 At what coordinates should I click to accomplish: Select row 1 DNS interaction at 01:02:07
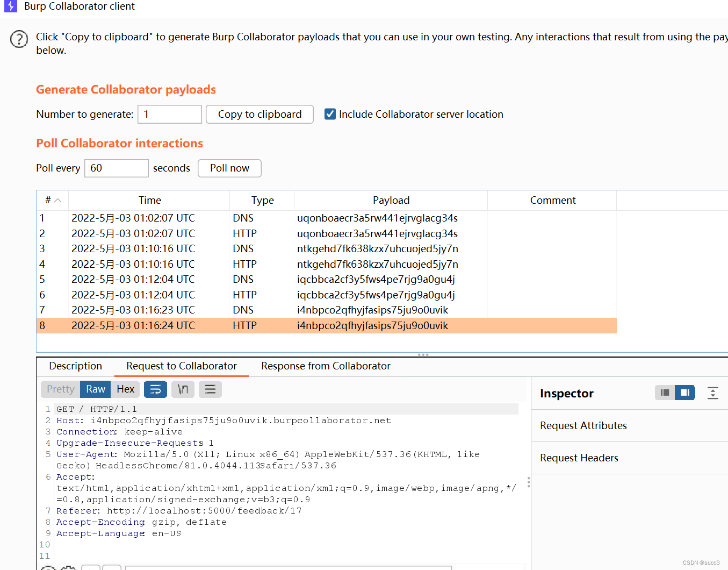pos(327,218)
